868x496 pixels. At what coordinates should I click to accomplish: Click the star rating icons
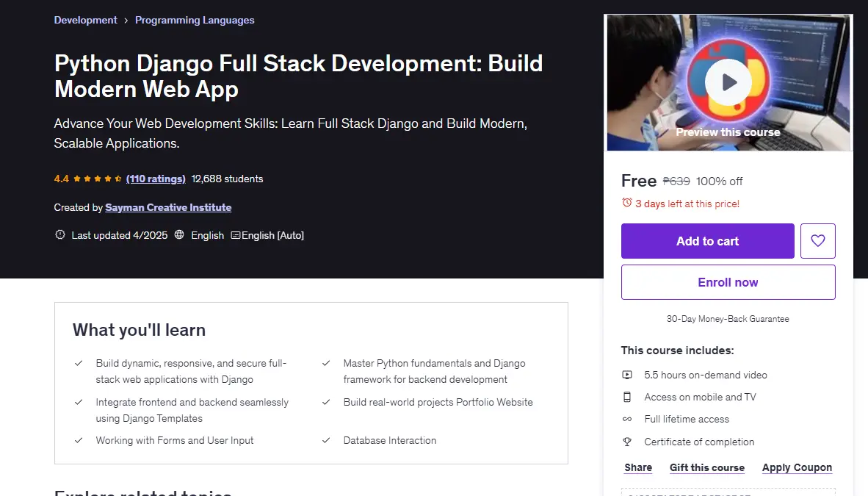(97, 179)
